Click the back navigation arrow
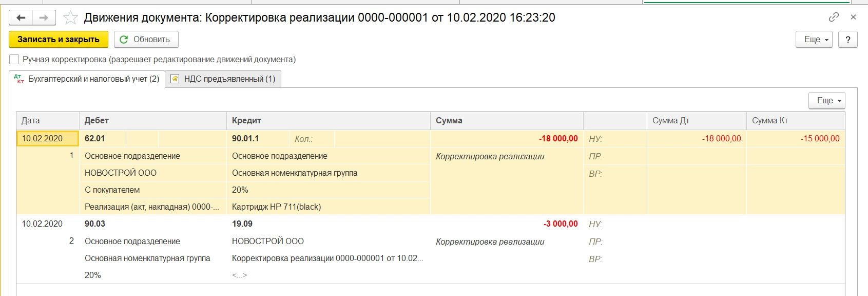Image resolution: width=868 pixels, height=296 pixels. click(x=21, y=18)
